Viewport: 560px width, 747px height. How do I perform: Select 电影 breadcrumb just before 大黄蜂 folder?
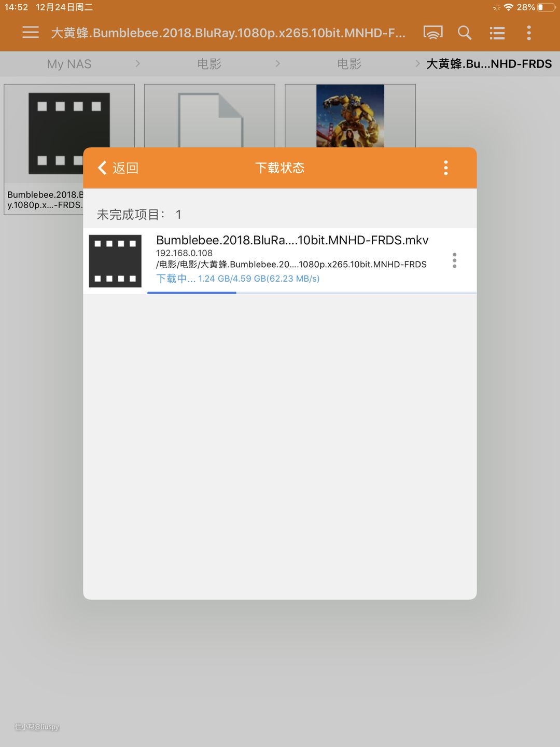tap(349, 64)
